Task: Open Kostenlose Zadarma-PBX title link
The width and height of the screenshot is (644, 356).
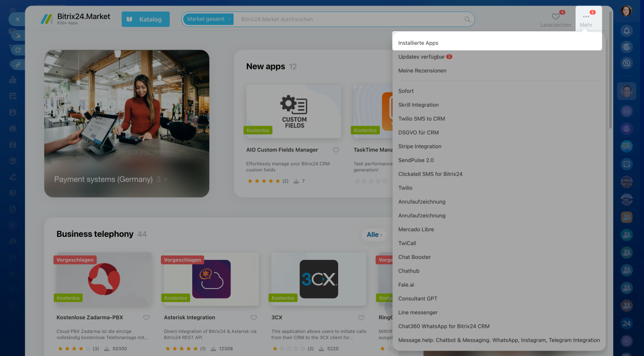Action: tap(90, 318)
